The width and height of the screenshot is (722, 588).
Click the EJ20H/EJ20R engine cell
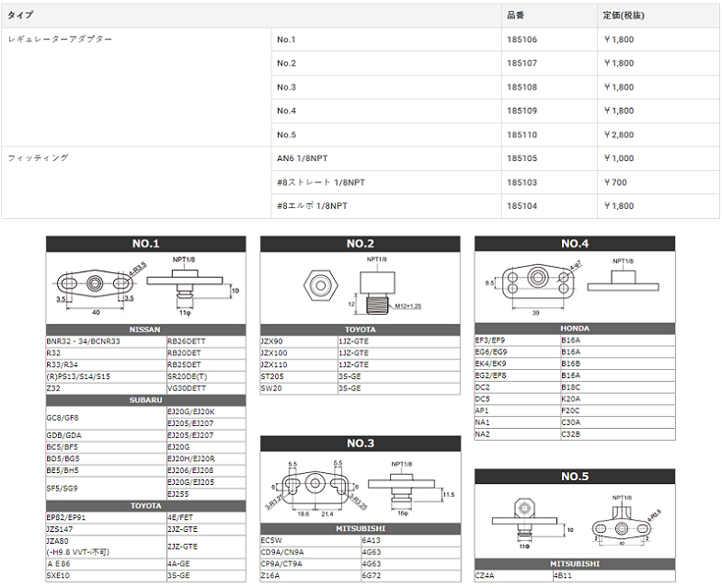(206, 459)
